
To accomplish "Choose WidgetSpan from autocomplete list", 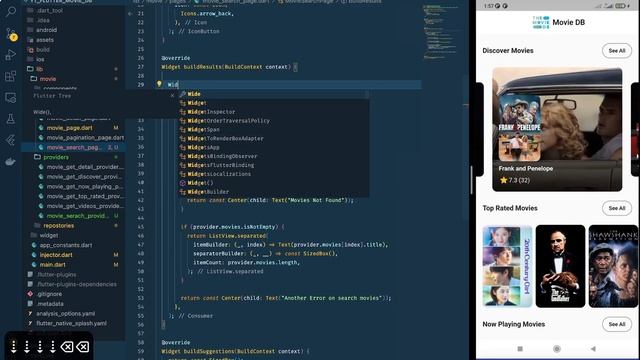I will (274, 130).
